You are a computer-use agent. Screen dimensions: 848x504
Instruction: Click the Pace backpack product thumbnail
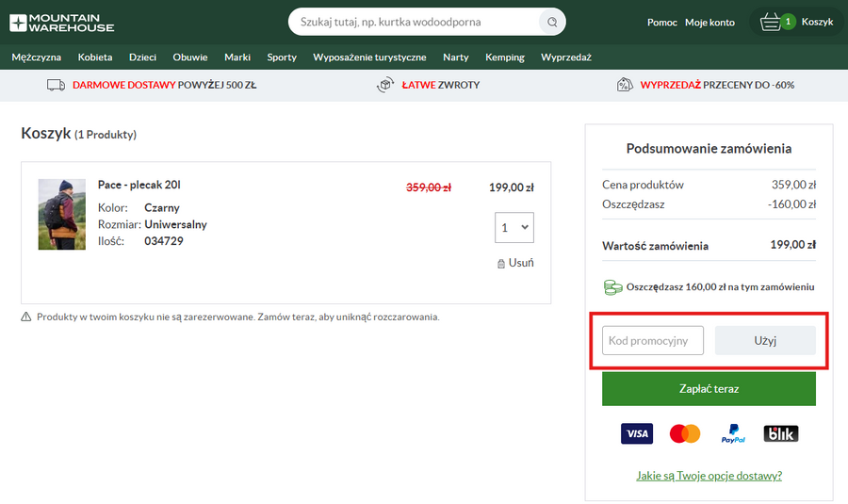coord(62,215)
